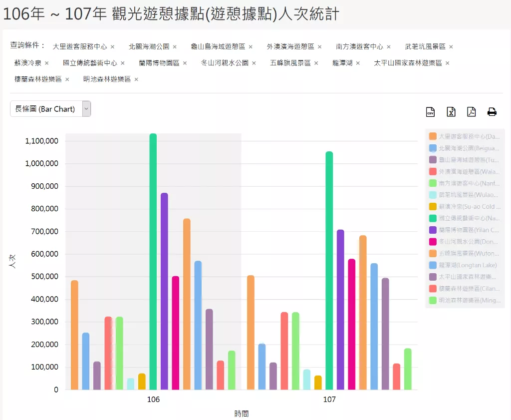
Task: Toggle the 明池森林遊樂區 (Ming) legend series
Action: [465, 300]
